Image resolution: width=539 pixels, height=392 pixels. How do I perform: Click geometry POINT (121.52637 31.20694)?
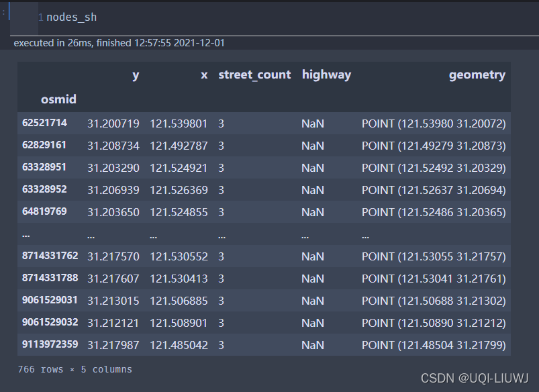pyautogui.click(x=434, y=190)
